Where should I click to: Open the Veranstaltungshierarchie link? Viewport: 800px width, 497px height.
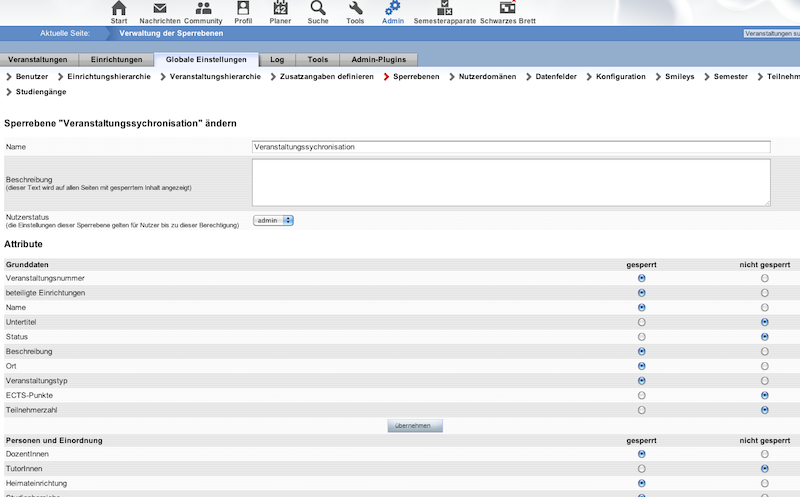point(215,77)
